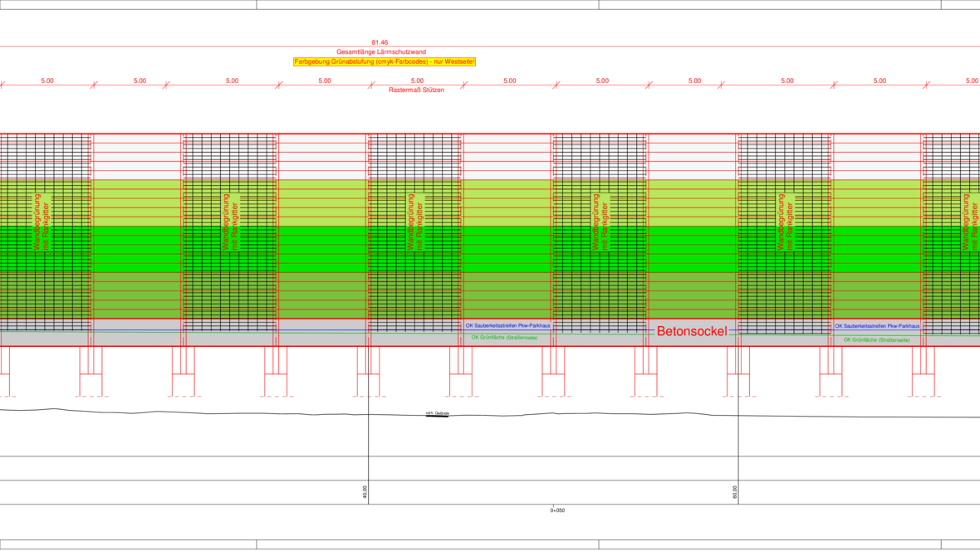Select the left OK Sauberkeitsstreifen Pkw-Parkhaus text
Viewport: 980px width, 551px height.
pyautogui.click(x=507, y=326)
